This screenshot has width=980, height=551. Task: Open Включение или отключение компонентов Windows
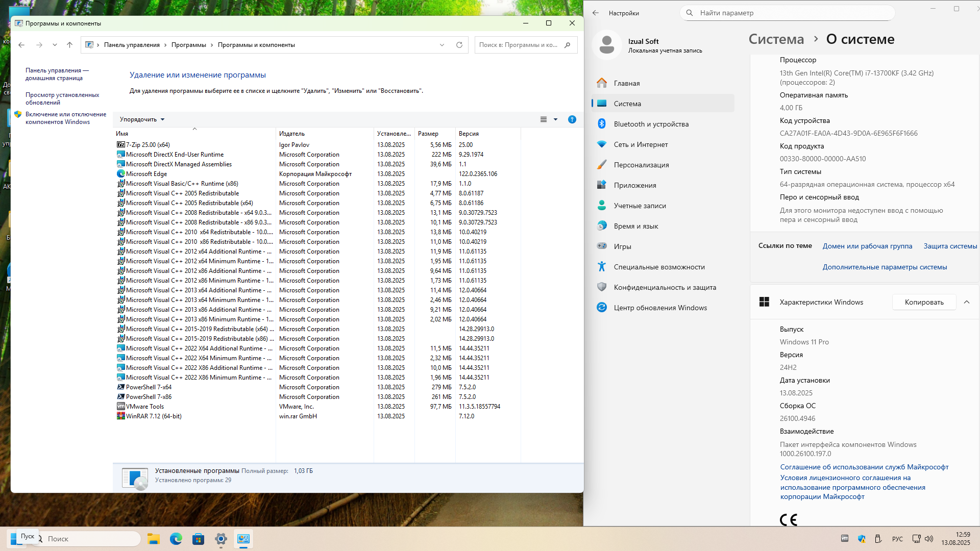(x=66, y=118)
